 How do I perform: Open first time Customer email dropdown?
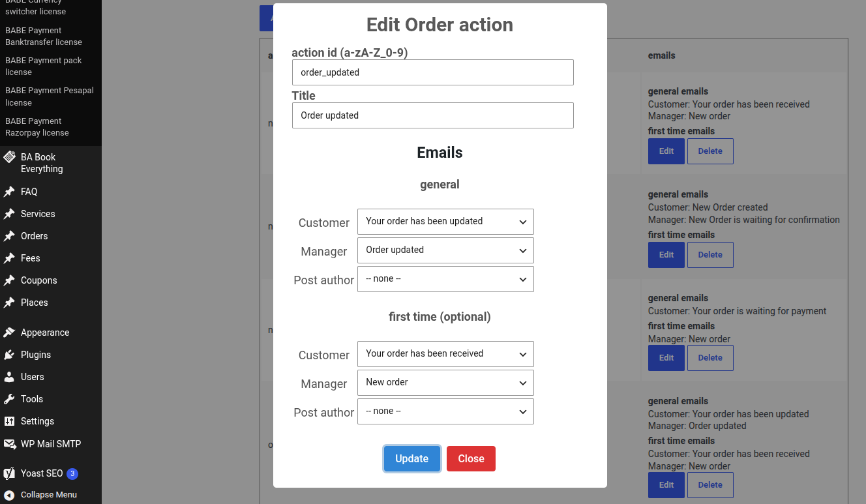tap(445, 354)
